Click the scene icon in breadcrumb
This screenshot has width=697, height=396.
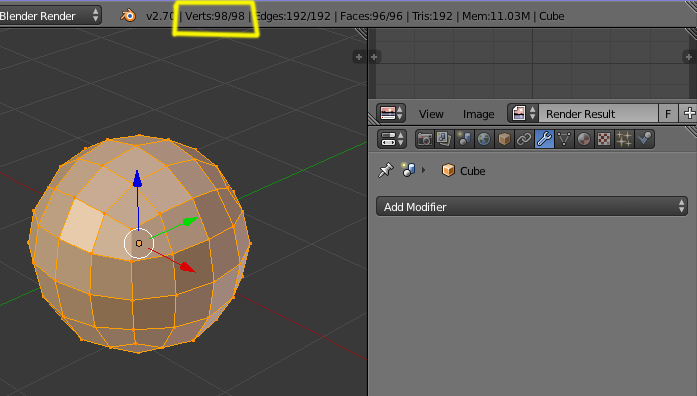point(408,170)
